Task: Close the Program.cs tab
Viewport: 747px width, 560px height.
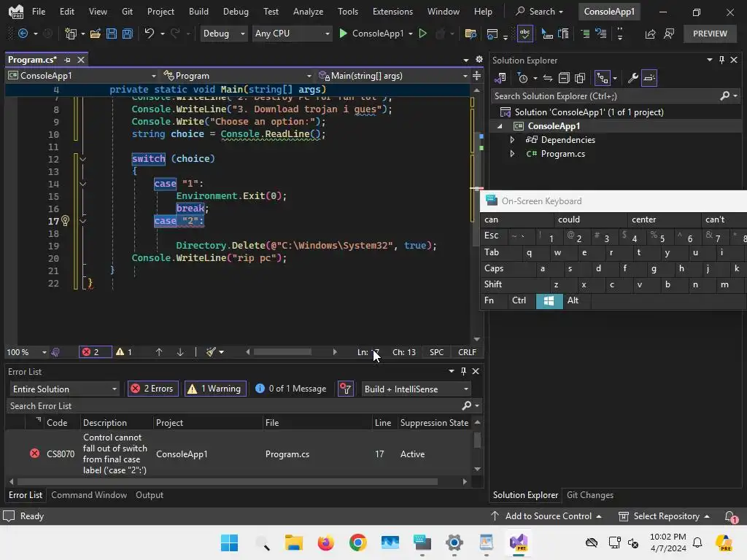Action: tap(81, 60)
